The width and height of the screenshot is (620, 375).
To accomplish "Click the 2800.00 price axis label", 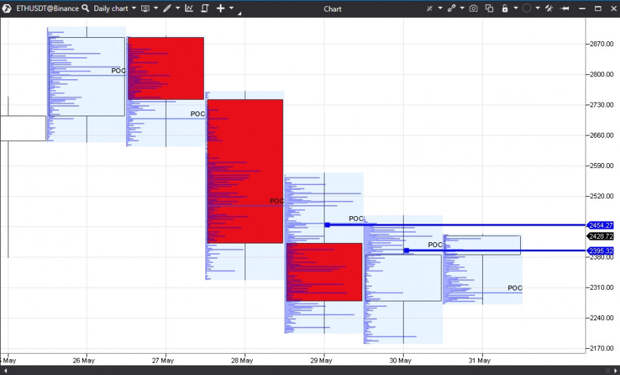I will [x=601, y=74].
